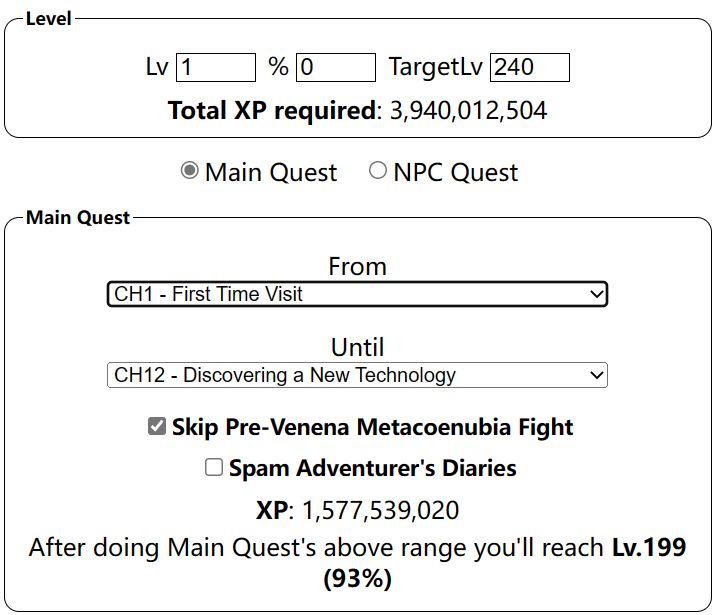Click the XP value 1,577,539,020

click(x=380, y=510)
